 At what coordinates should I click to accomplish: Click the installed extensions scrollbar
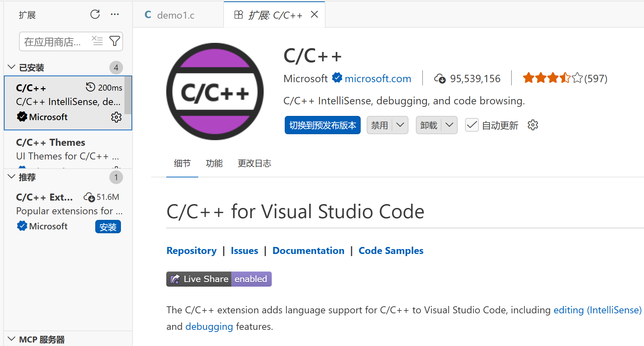[x=128, y=95]
